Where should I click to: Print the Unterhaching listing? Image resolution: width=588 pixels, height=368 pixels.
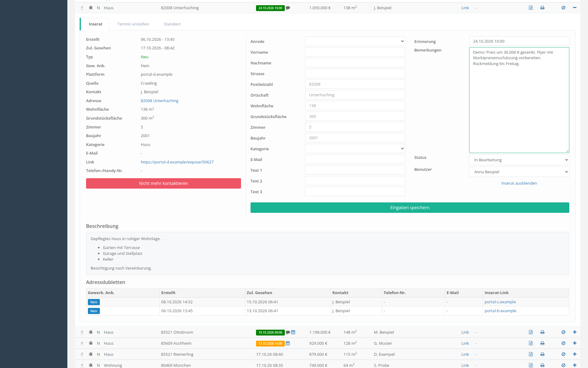542,8
